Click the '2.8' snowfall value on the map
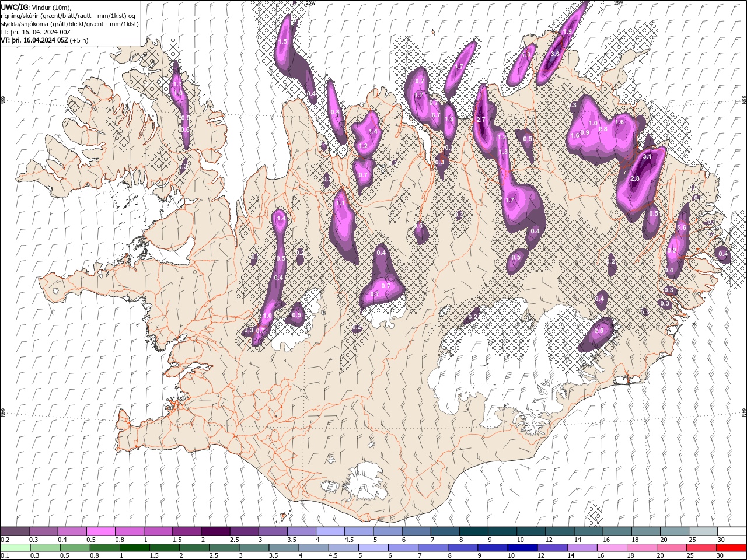This screenshot has height=560, width=747. point(636,178)
